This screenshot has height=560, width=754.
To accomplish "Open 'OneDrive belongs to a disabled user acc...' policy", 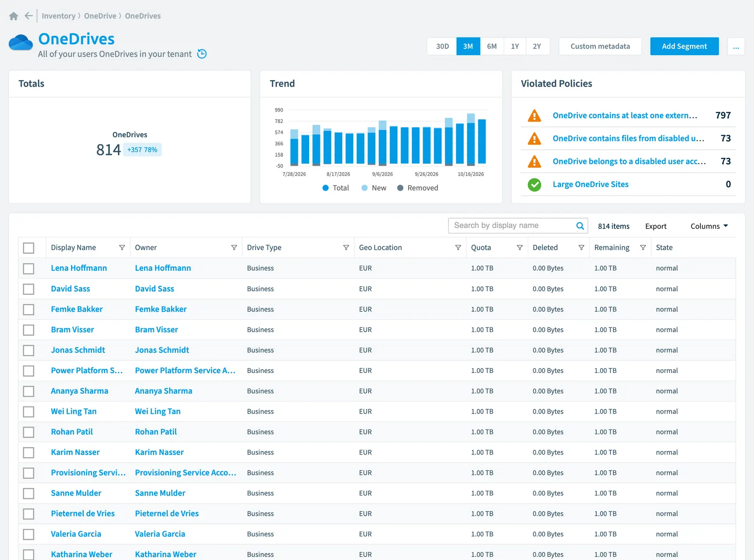I will (629, 162).
